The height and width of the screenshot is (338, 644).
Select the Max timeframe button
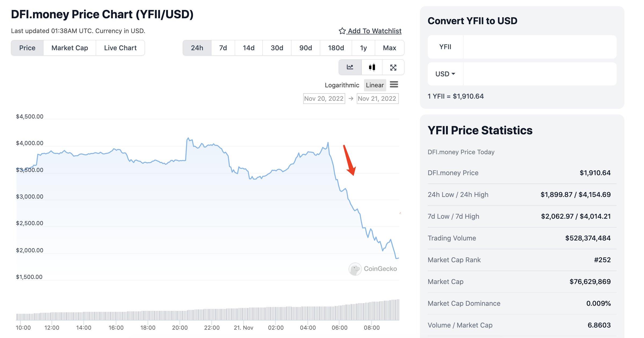390,48
